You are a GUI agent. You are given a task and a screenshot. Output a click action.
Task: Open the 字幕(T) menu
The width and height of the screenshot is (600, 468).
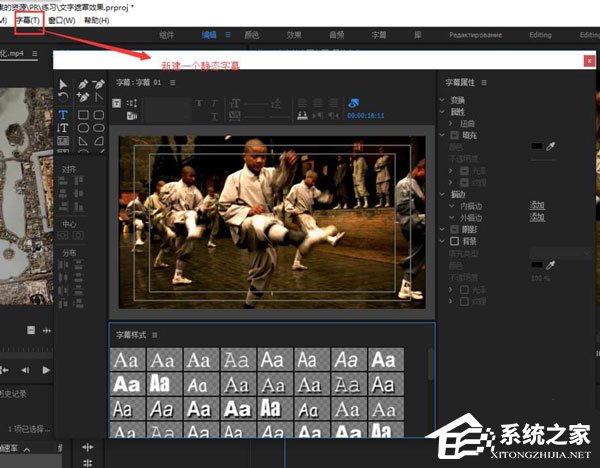[28, 20]
